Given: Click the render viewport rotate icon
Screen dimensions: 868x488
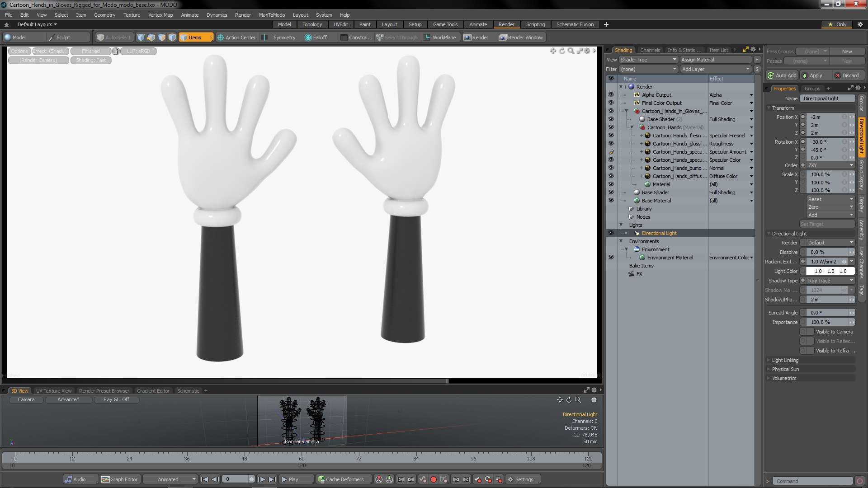Looking at the screenshot, I should (562, 51).
